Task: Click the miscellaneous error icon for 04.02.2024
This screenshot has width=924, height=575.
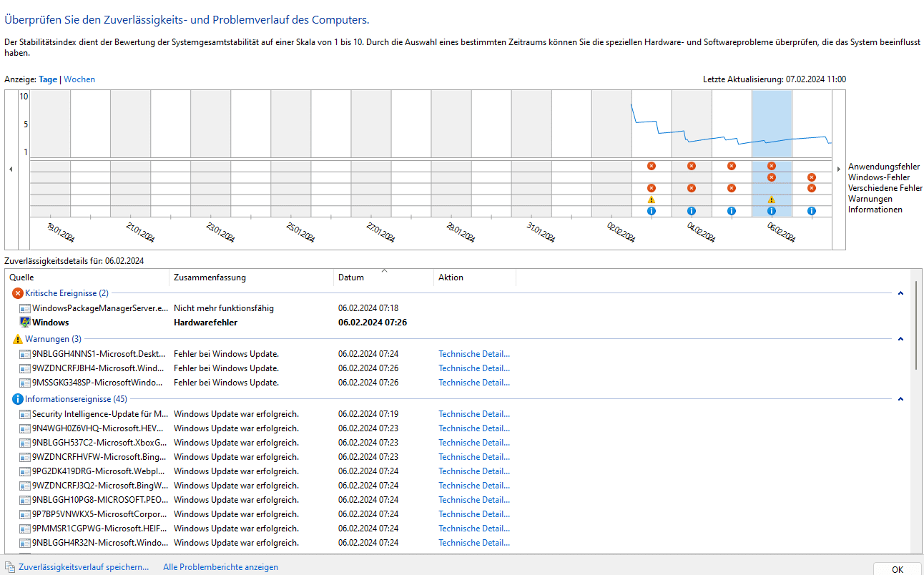Action: (692, 188)
